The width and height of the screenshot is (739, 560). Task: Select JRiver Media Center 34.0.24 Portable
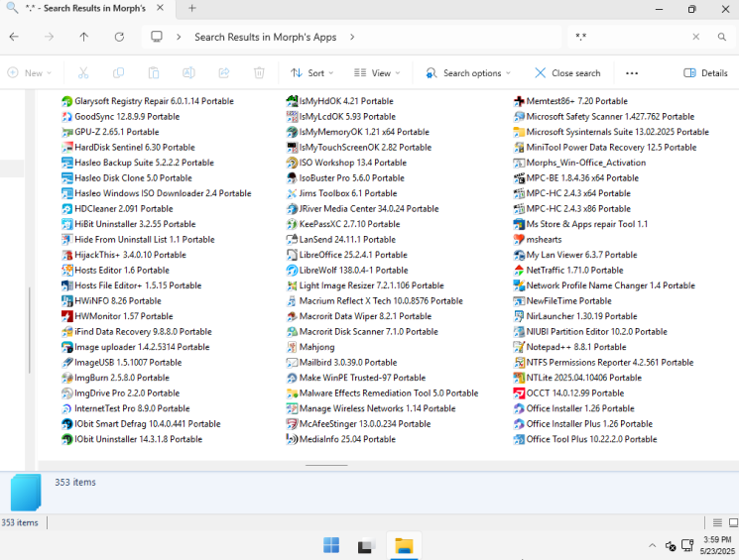[362, 209]
